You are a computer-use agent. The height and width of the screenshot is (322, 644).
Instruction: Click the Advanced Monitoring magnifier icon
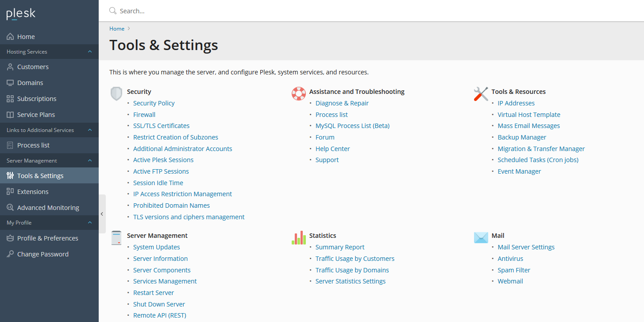(x=10, y=208)
